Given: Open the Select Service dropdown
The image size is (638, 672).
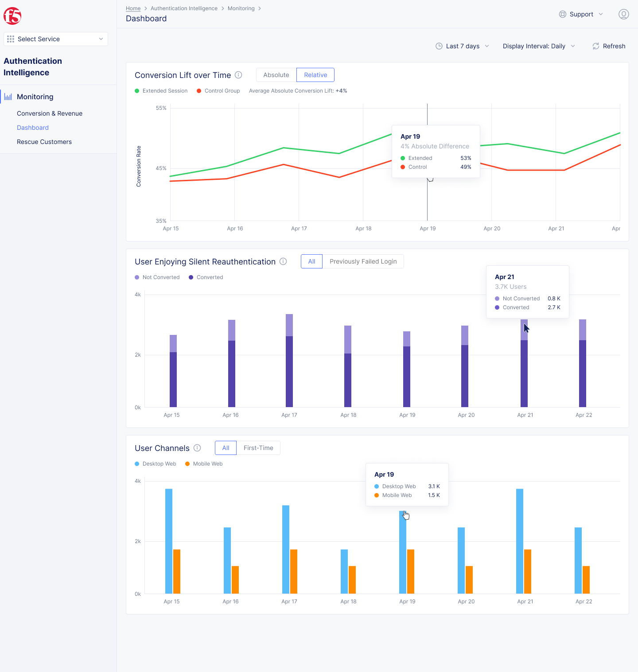Looking at the screenshot, I should point(55,39).
